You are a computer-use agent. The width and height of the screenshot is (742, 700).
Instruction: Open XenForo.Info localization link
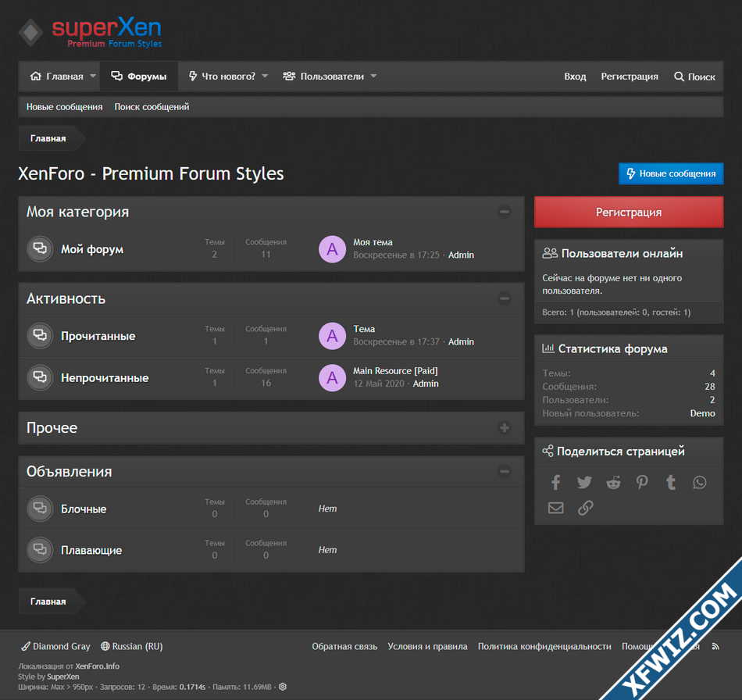pyautogui.click(x=97, y=666)
